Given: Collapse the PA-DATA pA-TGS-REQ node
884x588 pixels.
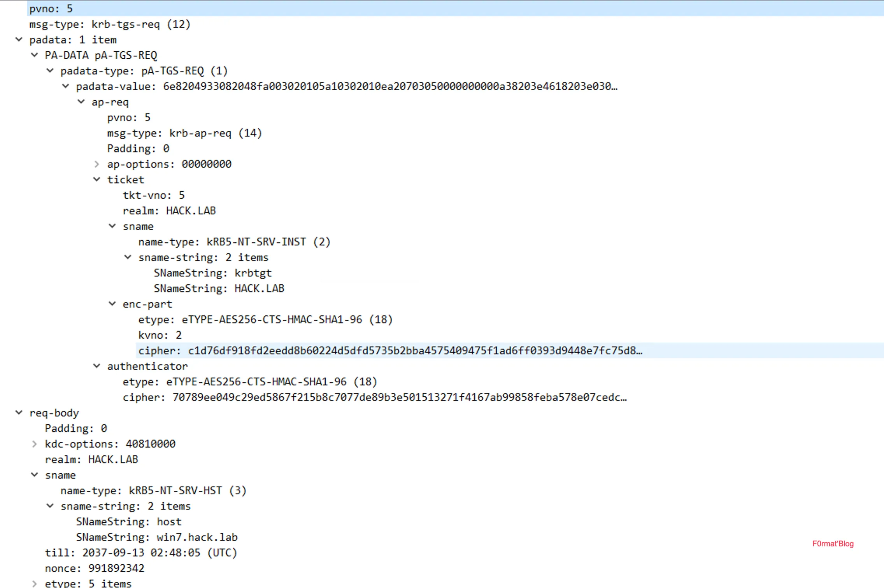Looking at the screenshot, I should point(35,55).
